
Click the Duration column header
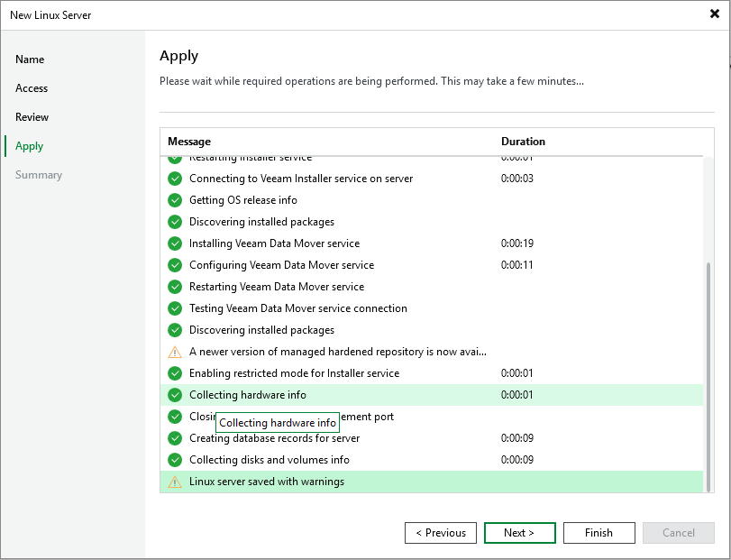pos(523,142)
